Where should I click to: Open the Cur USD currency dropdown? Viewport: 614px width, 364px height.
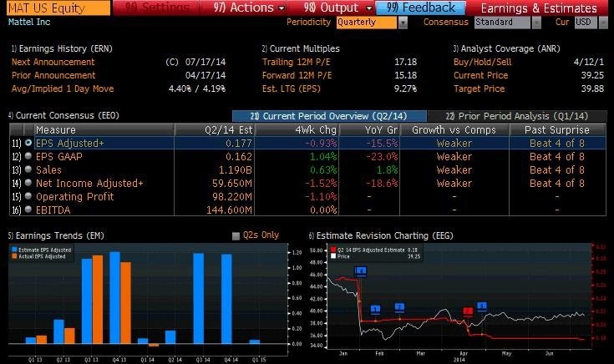603,23
